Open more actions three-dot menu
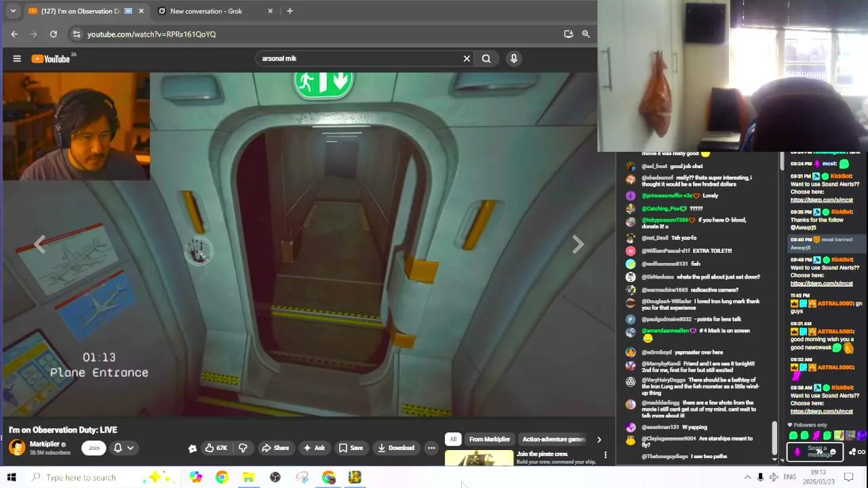This screenshot has width=868, height=488. 431,448
